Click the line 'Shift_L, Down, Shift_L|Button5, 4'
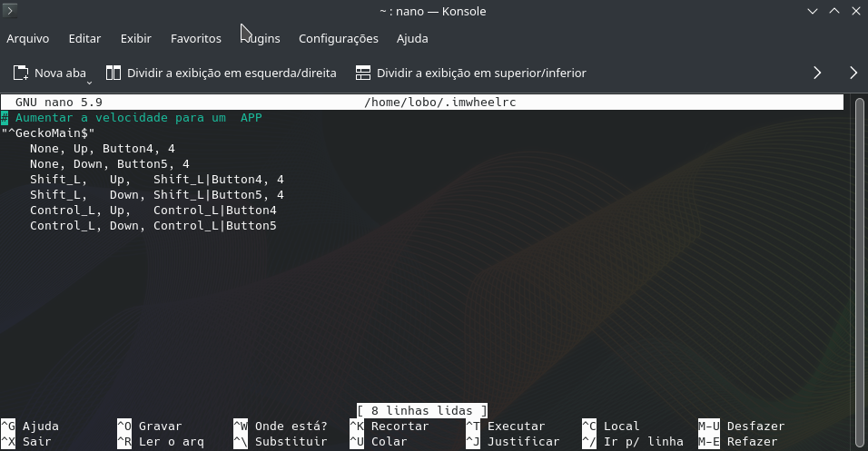 click(157, 195)
